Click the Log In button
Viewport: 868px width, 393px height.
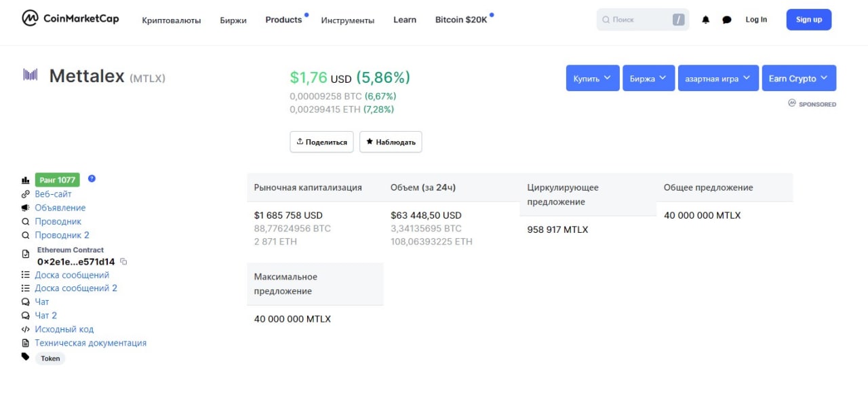756,20
